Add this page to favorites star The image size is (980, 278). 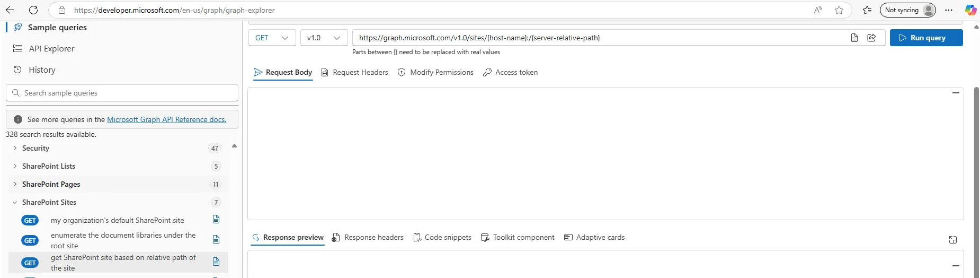[x=839, y=10]
